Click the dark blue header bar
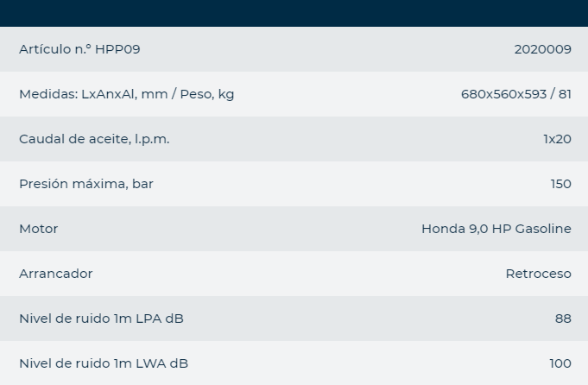Image resolution: width=588 pixels, height=385 pixels. 294,13
